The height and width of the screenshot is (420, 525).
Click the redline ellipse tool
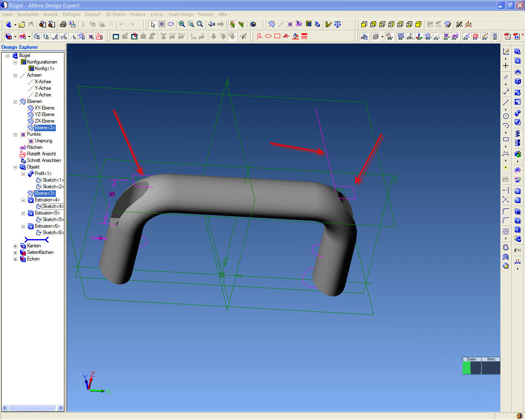[x=268, y=36]
